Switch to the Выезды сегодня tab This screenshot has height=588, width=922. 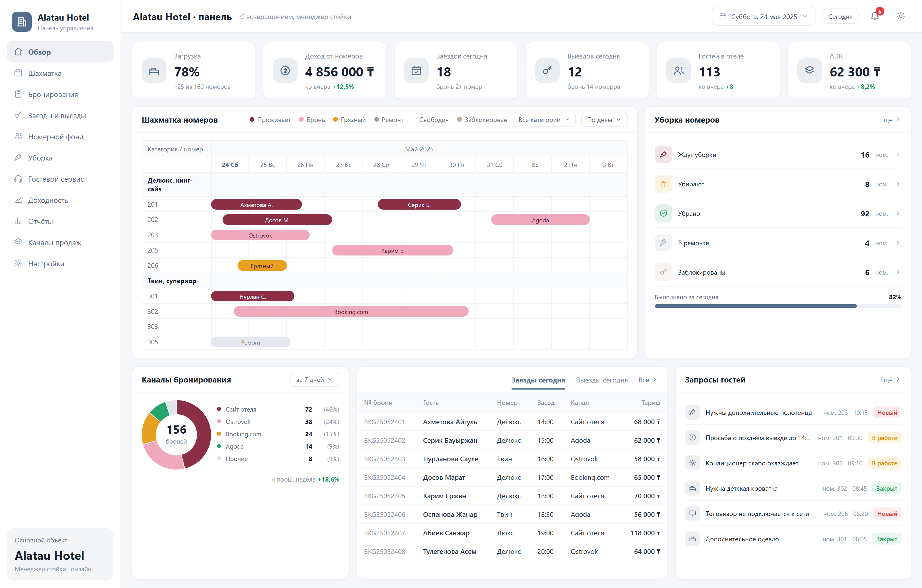(602, 380)
